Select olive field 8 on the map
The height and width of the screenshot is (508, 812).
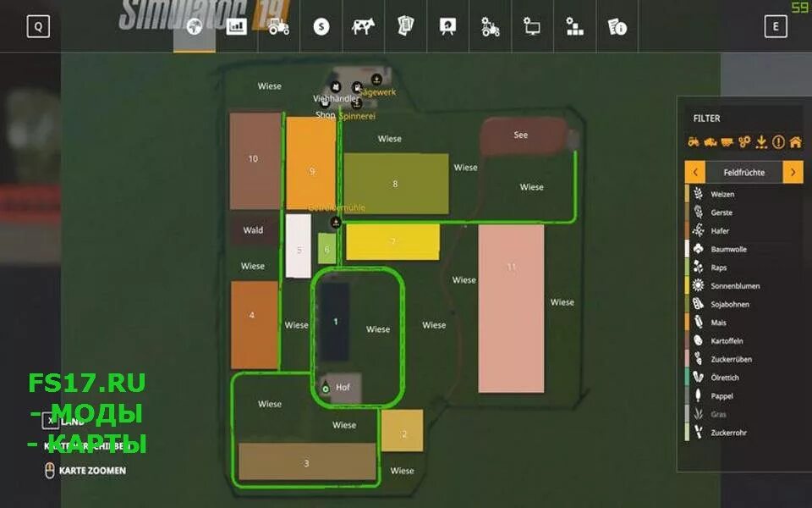point(396,183)
